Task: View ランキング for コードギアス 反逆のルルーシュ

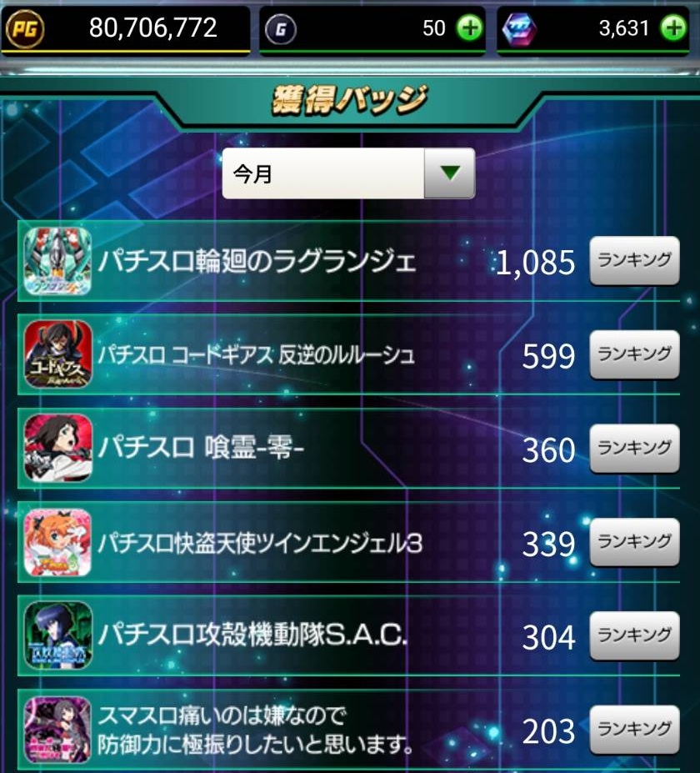Action: pos(634,354)
